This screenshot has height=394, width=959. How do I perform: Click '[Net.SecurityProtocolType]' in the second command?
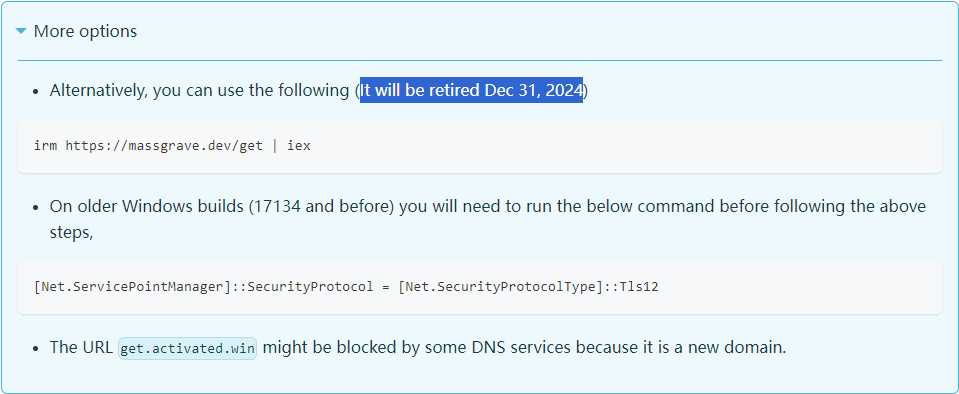(x=501, y=286)
